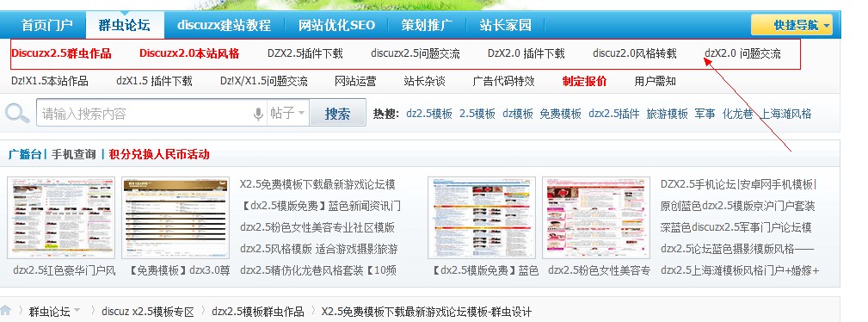
Task: Open 【dx2.5模版免费】蓝色 thumbnail image
Action: pyautogui.click(x=482, y=217)
